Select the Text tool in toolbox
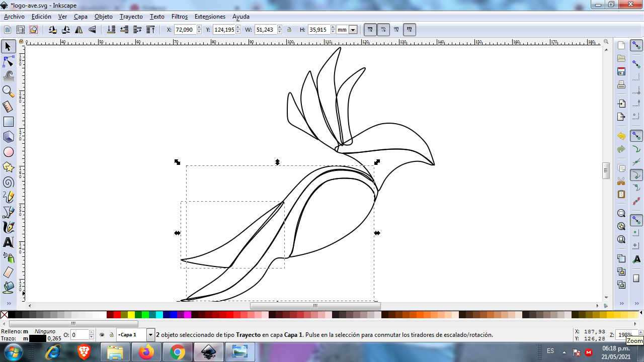Viewport: 644px width, 362px height. pos(8,242)
